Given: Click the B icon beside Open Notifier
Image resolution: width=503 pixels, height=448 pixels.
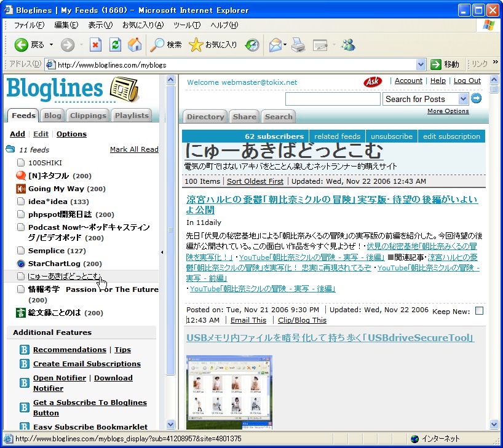Looking at the screenshot, I should click(x=24, y=383).
